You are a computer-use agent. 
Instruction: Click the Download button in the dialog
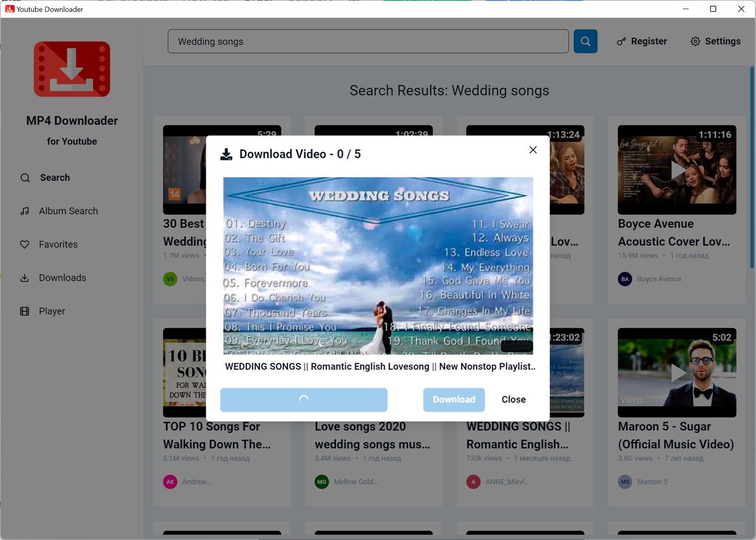click(x=454, y=399)
